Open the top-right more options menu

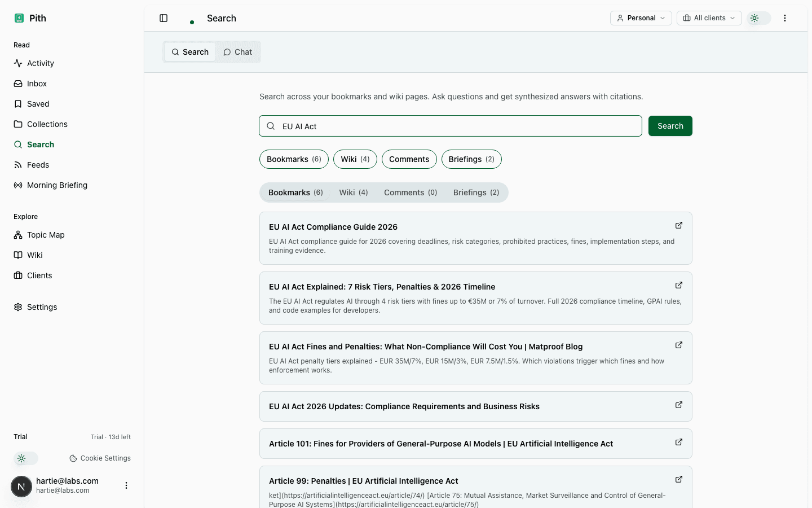point(785,18)
